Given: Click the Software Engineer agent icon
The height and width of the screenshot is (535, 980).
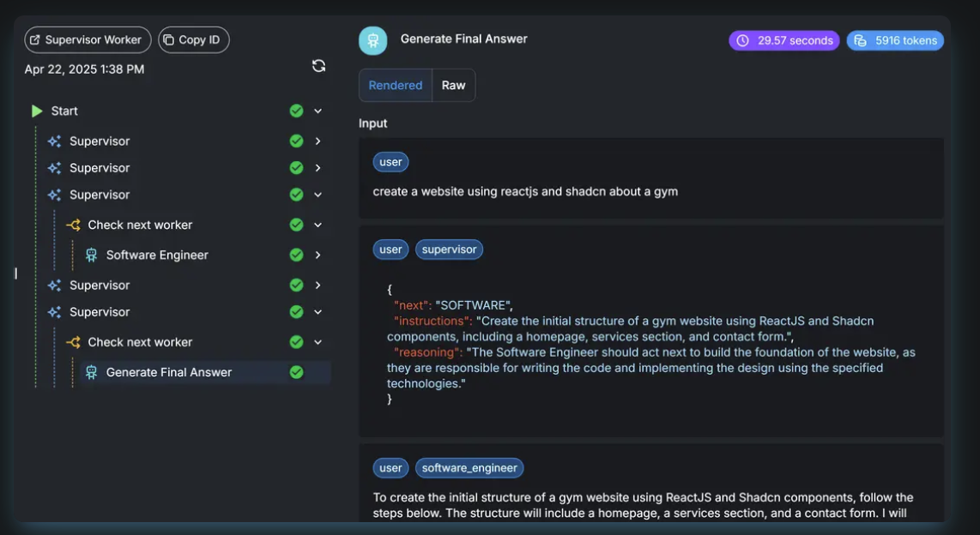Looking at the screenshot, I should click(91, 255).
